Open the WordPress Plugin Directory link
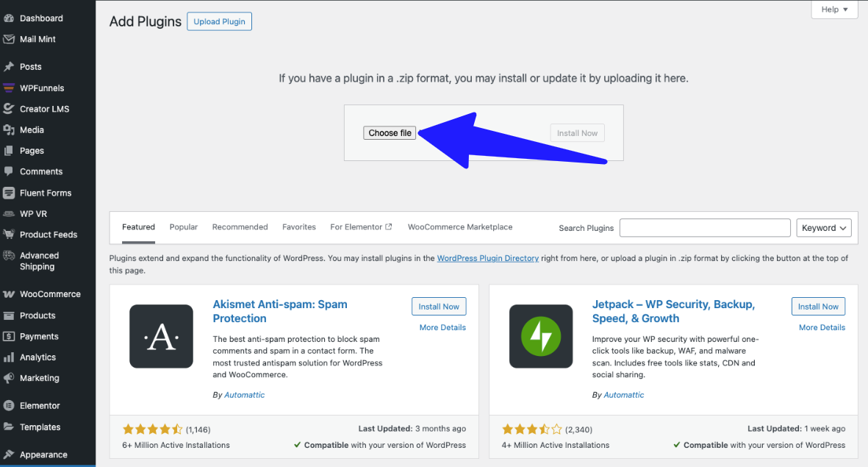The height and width of the screenshot is (467, 868). point(488,258)
